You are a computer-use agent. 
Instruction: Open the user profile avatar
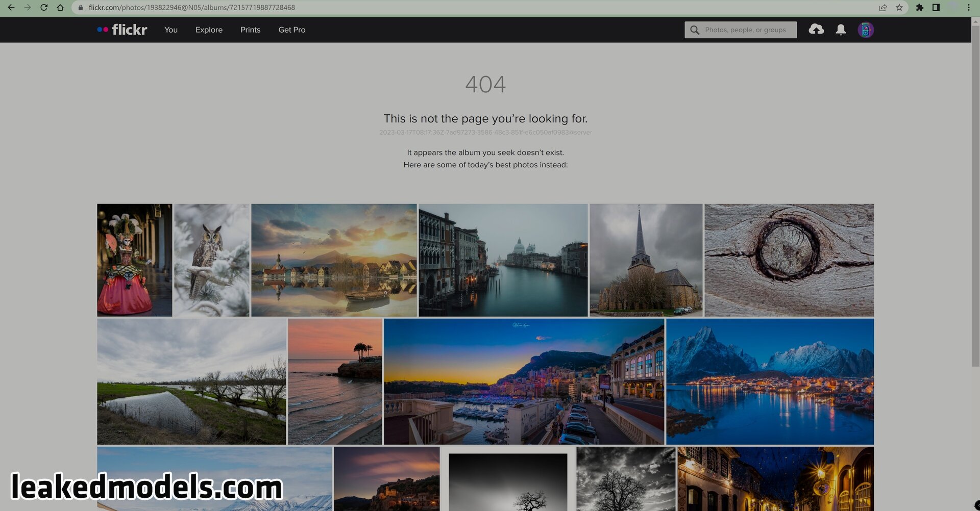pos(865,30)
